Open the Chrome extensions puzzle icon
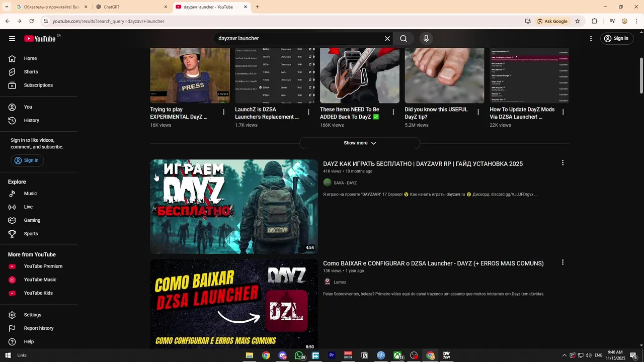This screenshot has width=644, height=362. [x=594, y=21]
